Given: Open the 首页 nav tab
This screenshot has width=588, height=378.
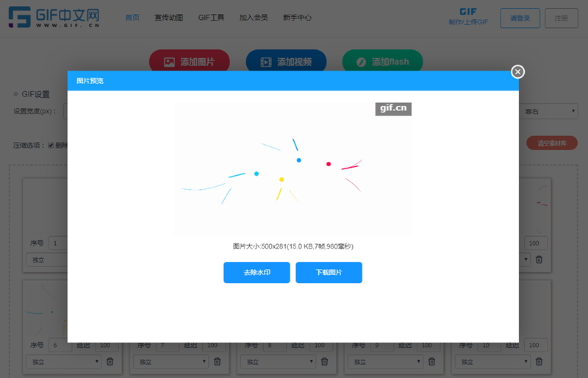Looking at the screenshot, I should [132, 17].
